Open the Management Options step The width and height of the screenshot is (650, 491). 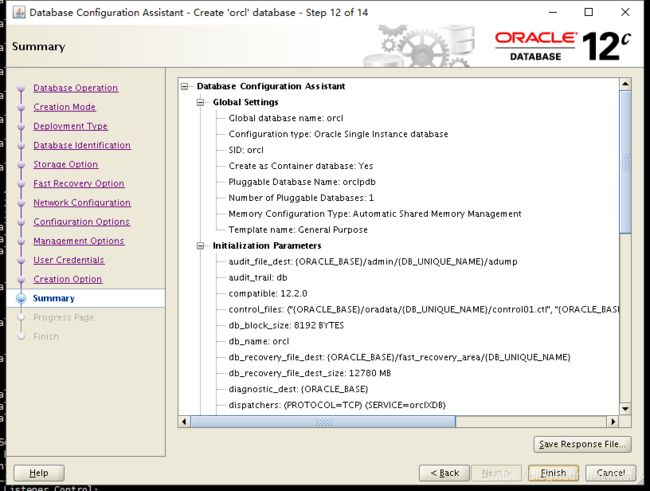[79, 241]
